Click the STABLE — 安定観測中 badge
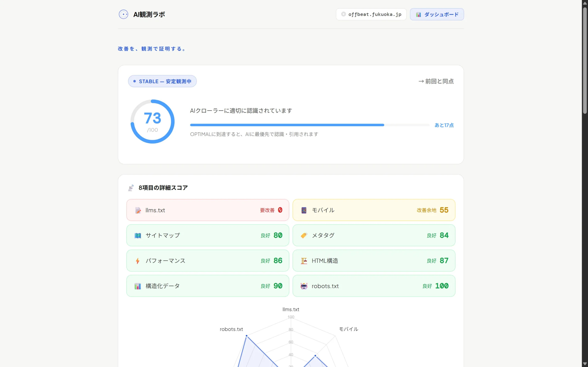Screen dimensions: 588x367 coord(162,81)
